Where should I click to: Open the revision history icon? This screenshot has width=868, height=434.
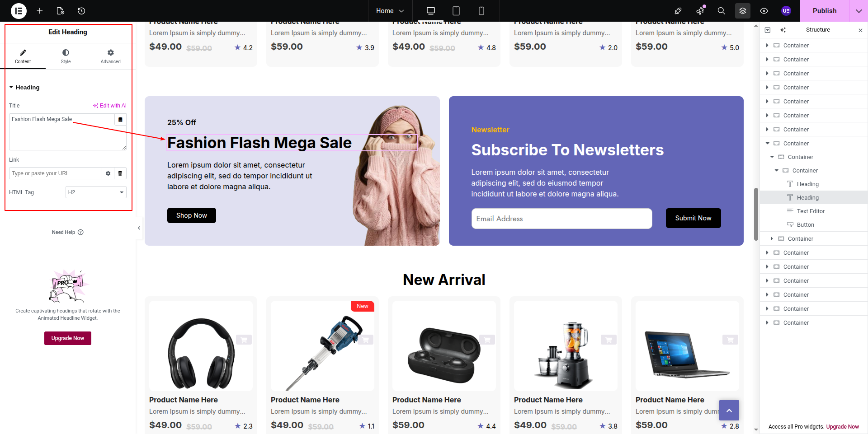81,11
